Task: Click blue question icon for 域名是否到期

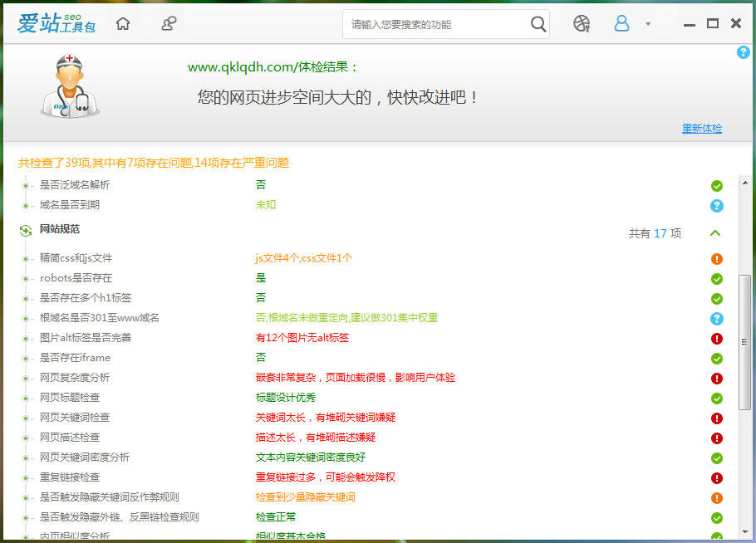Action: pyautogui.click(x=717, y=206)
